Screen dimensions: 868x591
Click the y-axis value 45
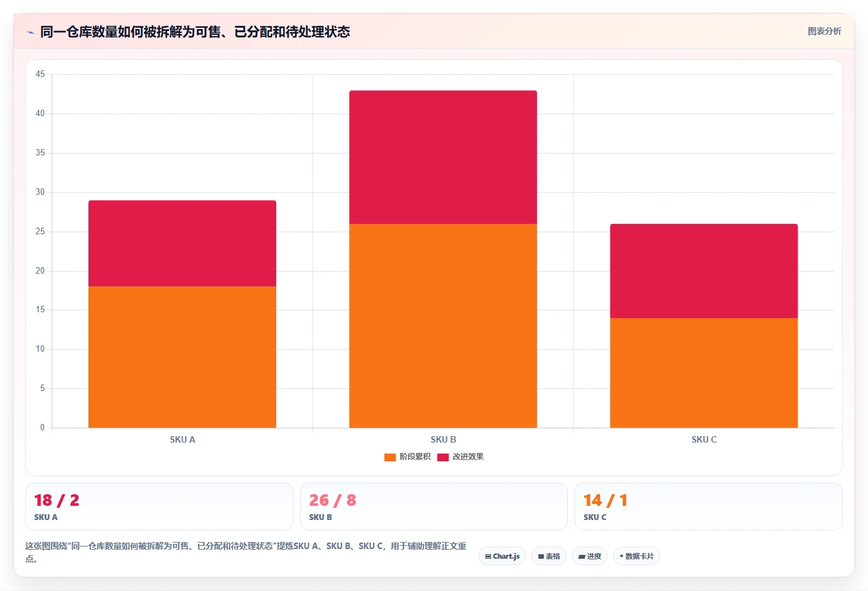40,74
